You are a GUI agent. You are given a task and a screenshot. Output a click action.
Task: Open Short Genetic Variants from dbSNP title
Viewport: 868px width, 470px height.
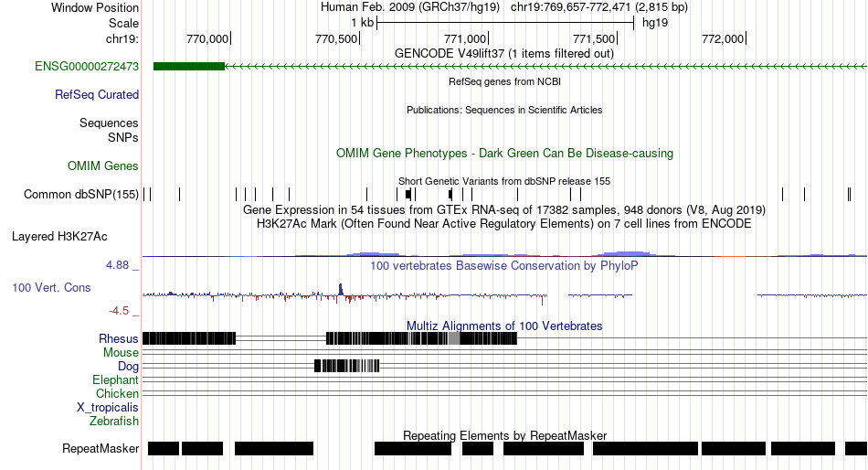click(504, 181)
